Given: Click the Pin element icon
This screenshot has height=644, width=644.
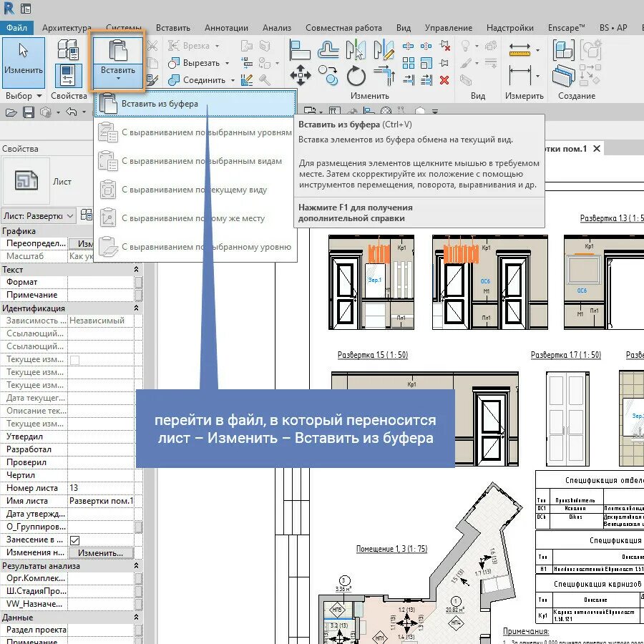Looking at the screenshot, I should pyautogui.click(x=444, y=63).
